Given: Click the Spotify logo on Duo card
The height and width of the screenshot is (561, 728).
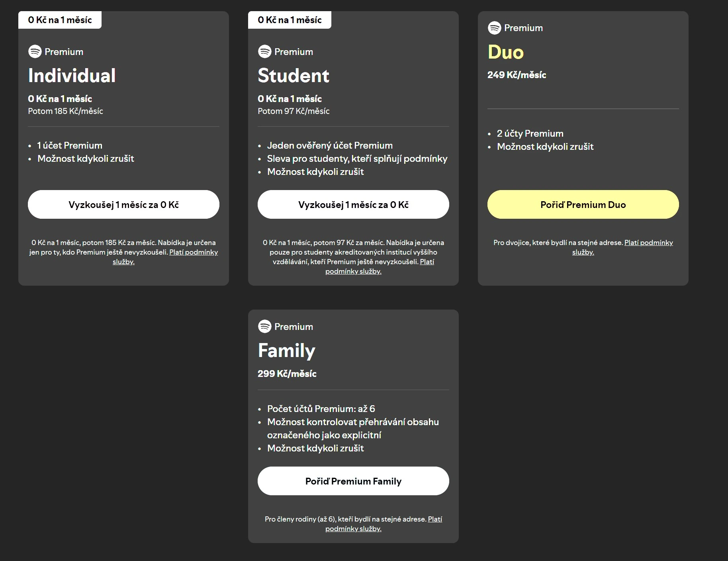Looking at the screenshot, I should (x=495, y=28).
